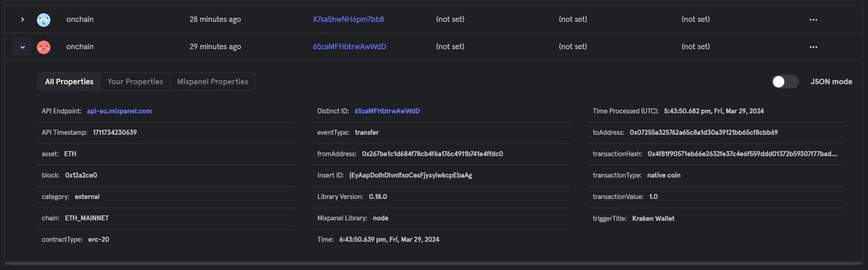Click the blue avatar icon of first row
The height and width of the screenshot is (270, 868).
tap(43, 20)
